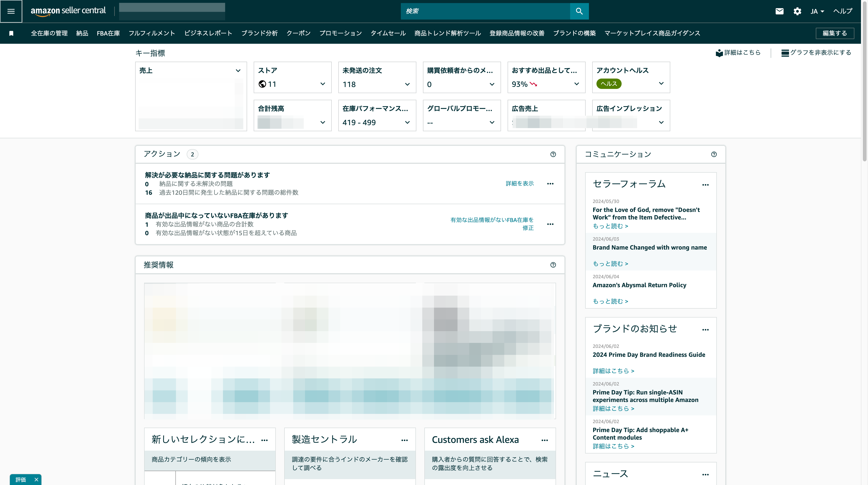Image resolution: width=868 pixels, height=485 pixels.
Task: Click the search magnifier button
Action: click(x=579, y=11)
